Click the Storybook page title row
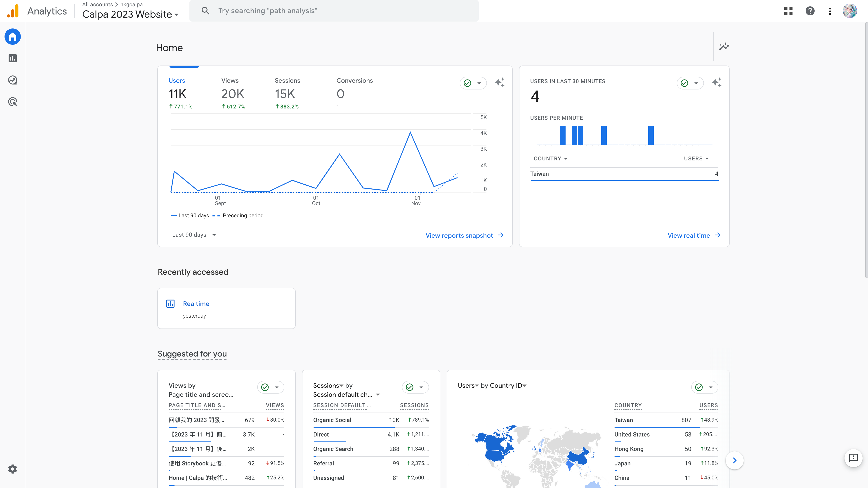The width and height of the screenshot is (868, 488). (x=226, y=463)
